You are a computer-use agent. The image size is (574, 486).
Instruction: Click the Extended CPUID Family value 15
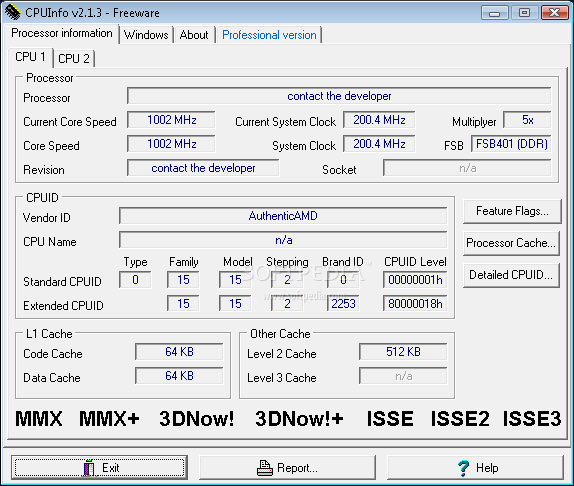(x=183, y=304)
